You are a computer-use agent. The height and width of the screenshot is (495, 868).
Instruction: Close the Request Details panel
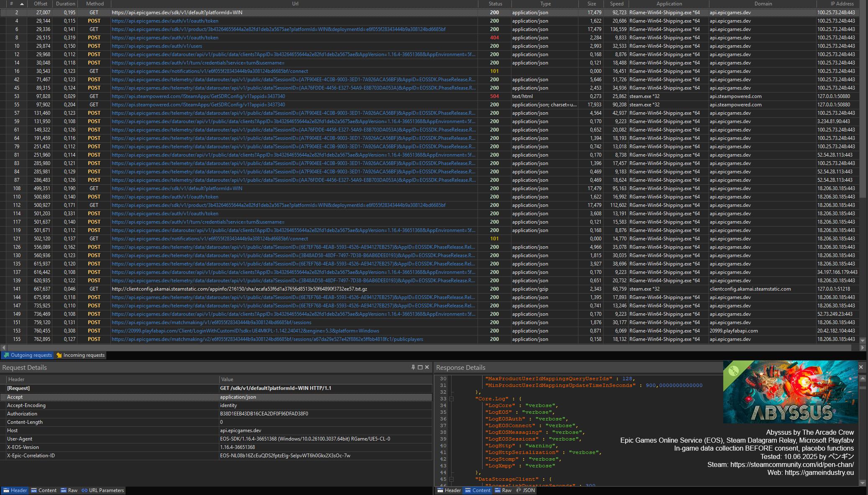tap(427, 367)
